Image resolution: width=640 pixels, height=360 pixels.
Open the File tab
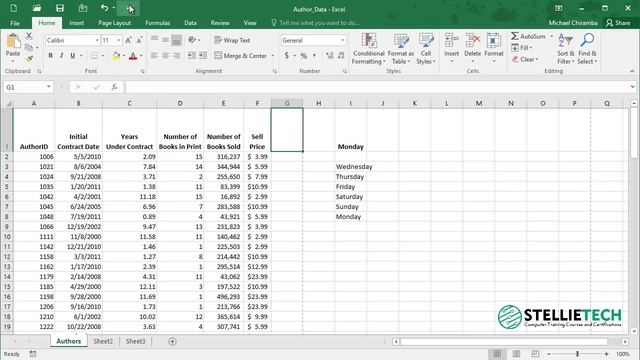(15, 23)
